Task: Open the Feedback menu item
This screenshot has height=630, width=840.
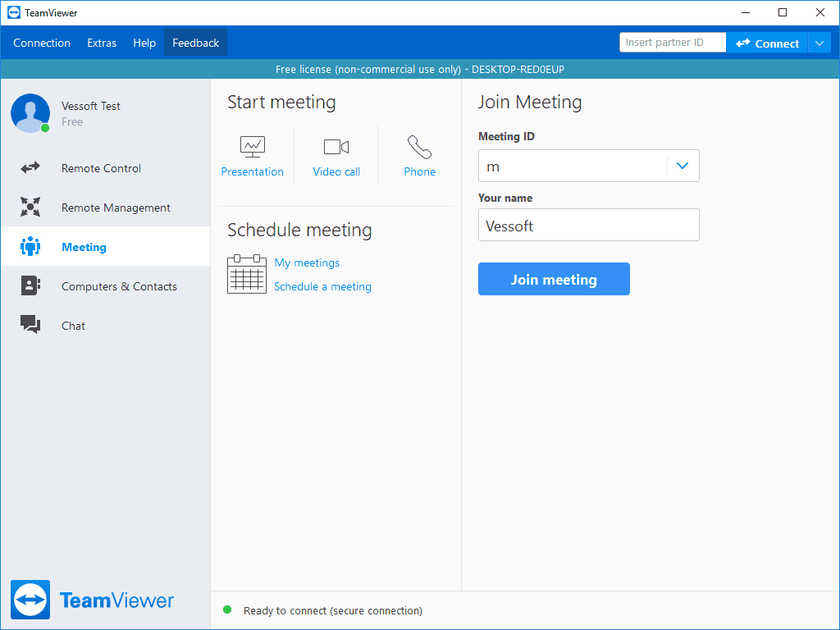Action: click(195, 43)
